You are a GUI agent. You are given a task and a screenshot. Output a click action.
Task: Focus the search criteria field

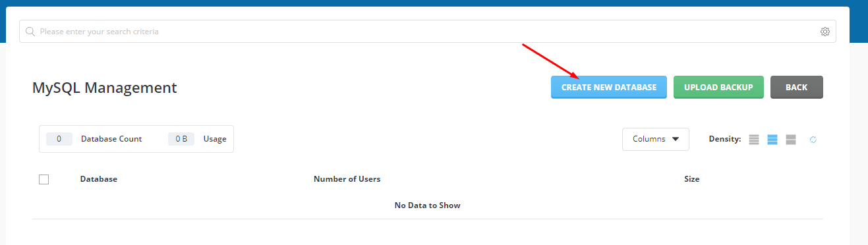pos(428,32)
